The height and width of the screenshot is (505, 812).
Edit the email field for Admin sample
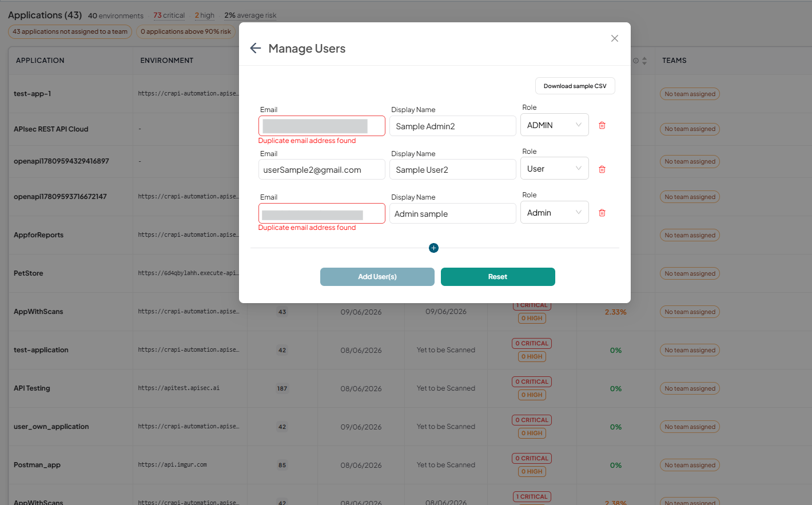(322, 213)
